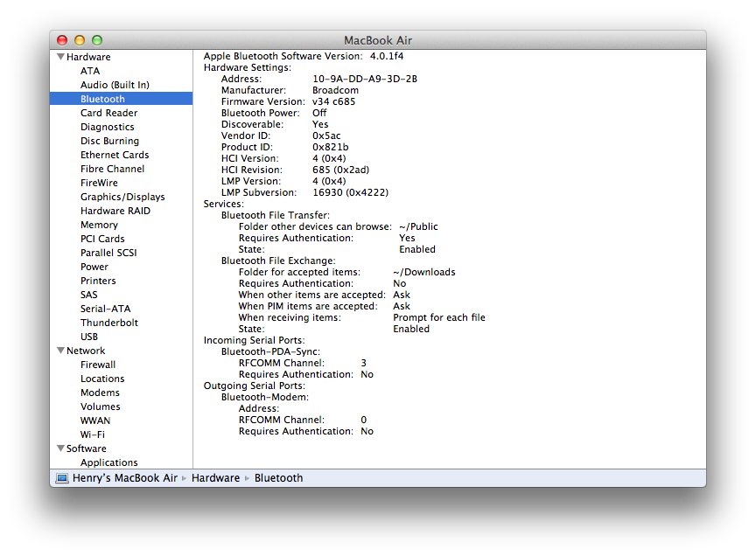Open Serial-ATA item
The height and width of the screenshot is (556, 756).
106,309
